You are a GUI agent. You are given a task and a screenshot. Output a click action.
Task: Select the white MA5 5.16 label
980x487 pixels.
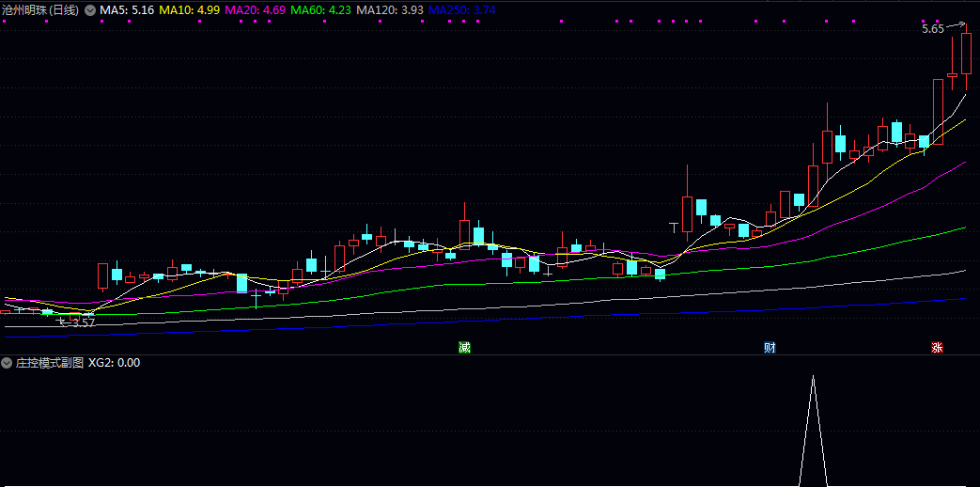127,10
